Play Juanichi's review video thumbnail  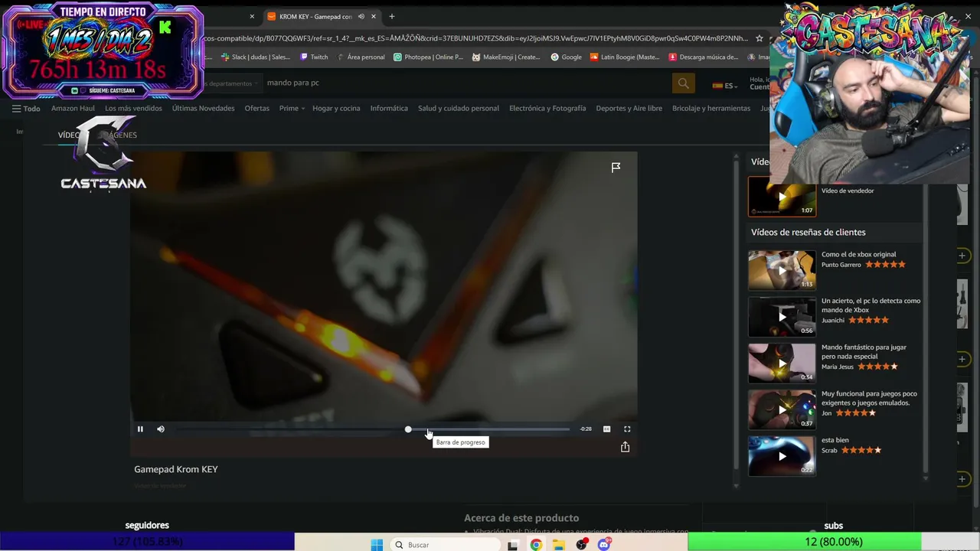(782, 317)
